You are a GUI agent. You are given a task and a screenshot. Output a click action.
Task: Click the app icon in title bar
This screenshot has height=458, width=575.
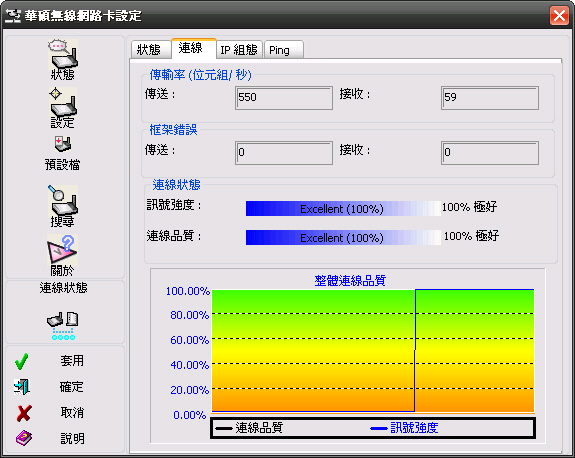tap(13, 15)
